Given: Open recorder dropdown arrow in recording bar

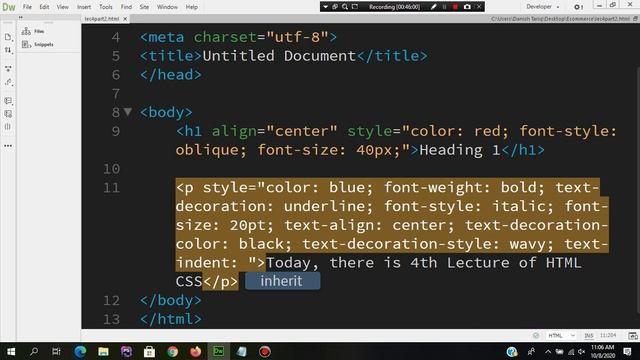Looking at the screenshot, I should coord(325,7).
